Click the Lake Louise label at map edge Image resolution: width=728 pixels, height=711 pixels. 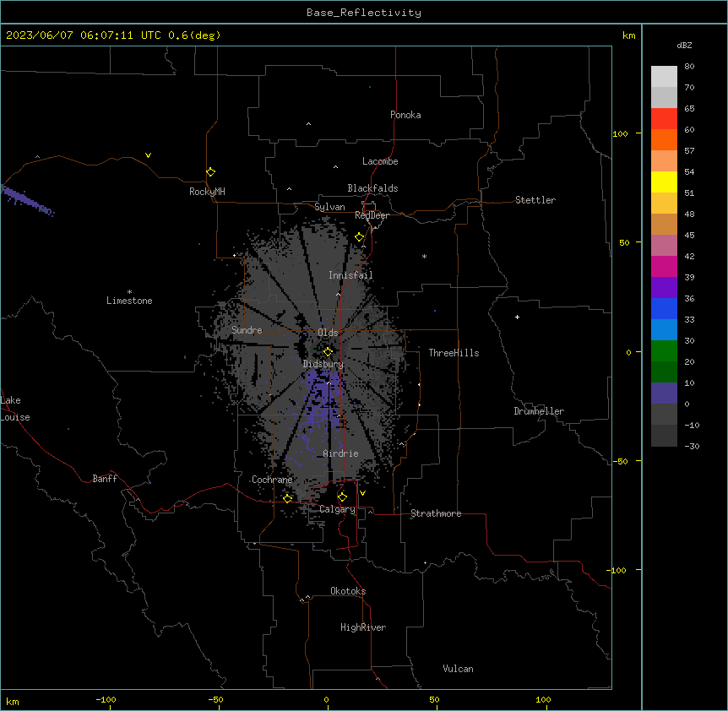[x=15, y=409]
